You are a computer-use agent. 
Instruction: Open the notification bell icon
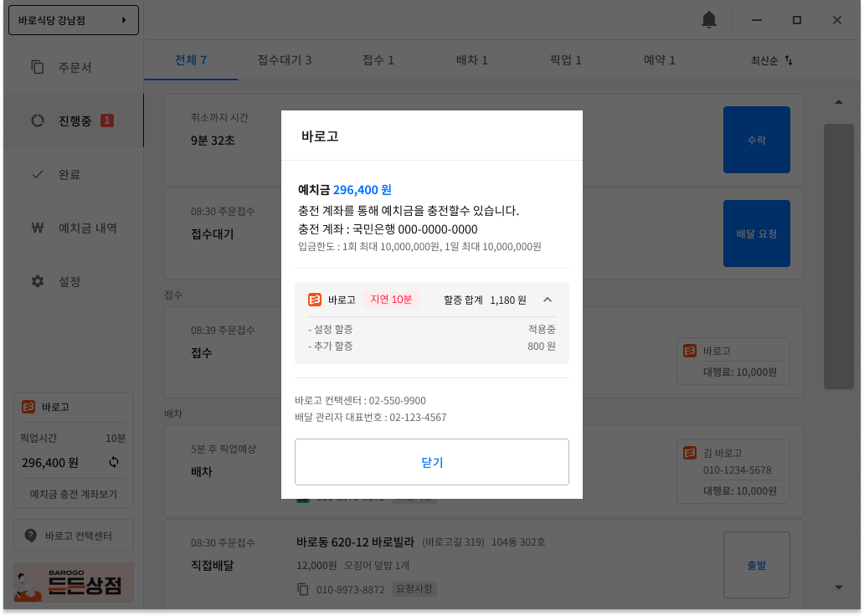coord(708,20)
